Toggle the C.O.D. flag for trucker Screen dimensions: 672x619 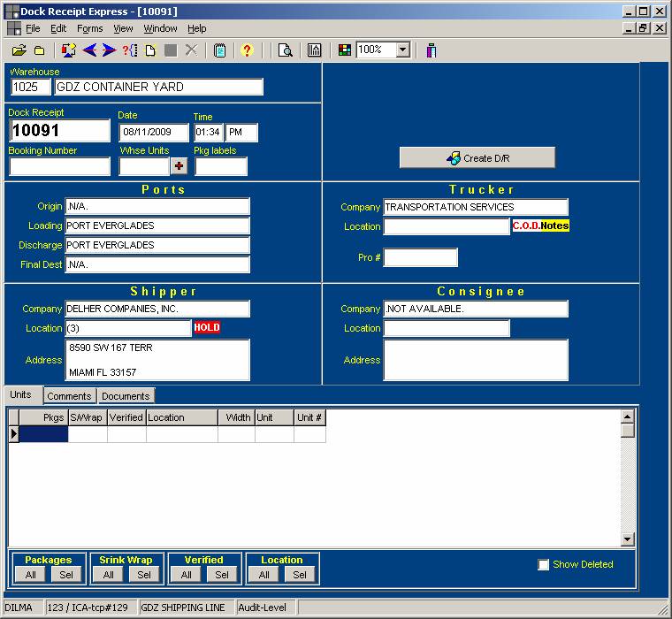pyautogui.click(x=526, y=226)
